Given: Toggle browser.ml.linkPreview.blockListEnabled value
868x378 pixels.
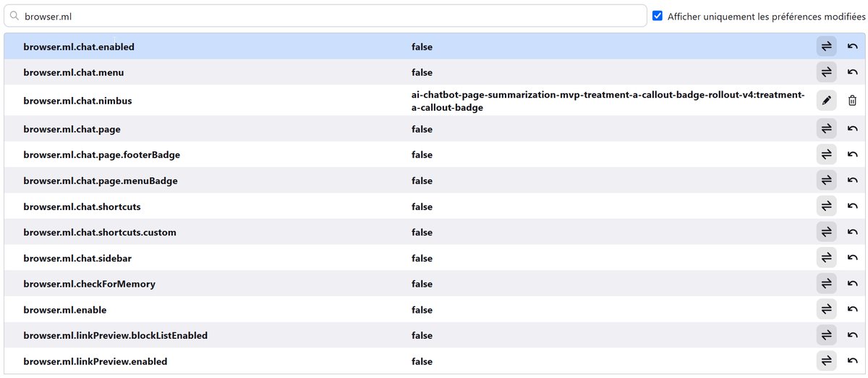Looking at the screenshot, I should pyautogui.click(x=827, y=335).
